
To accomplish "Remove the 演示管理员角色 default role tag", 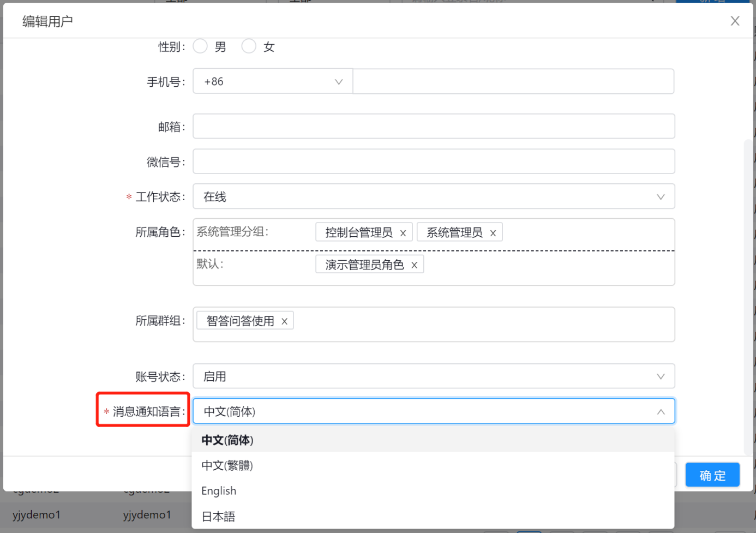I will 415,264.
